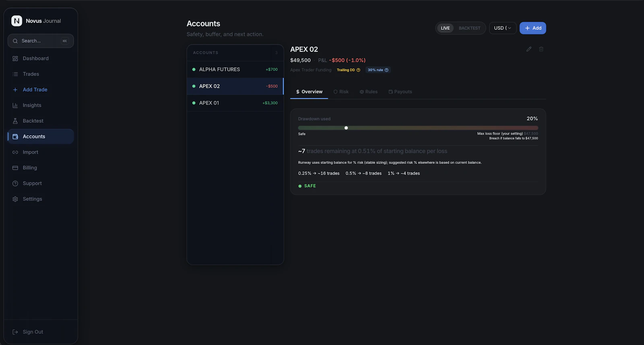The height and width of the screenshot is (345, 644).
Task: Open the USD currency dropdown
Action: 503,28
